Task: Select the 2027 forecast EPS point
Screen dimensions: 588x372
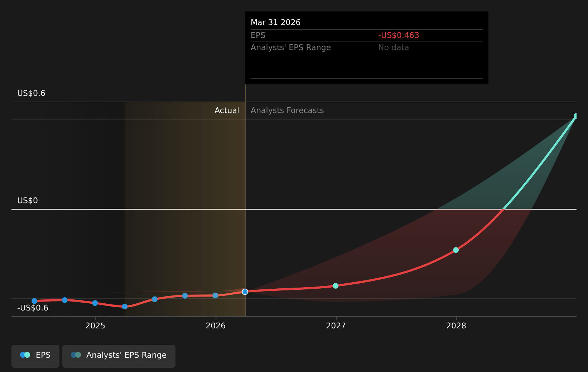Action: point(336,286)
